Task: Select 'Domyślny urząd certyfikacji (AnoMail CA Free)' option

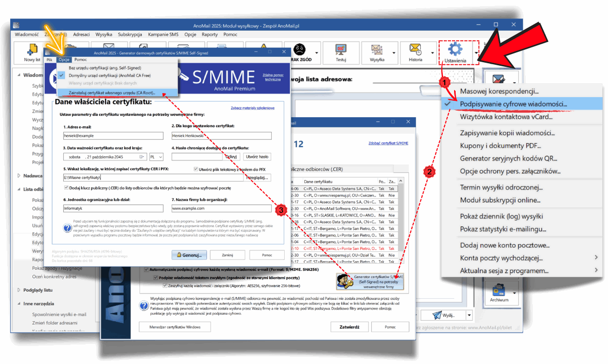Action: pos(109,76)
